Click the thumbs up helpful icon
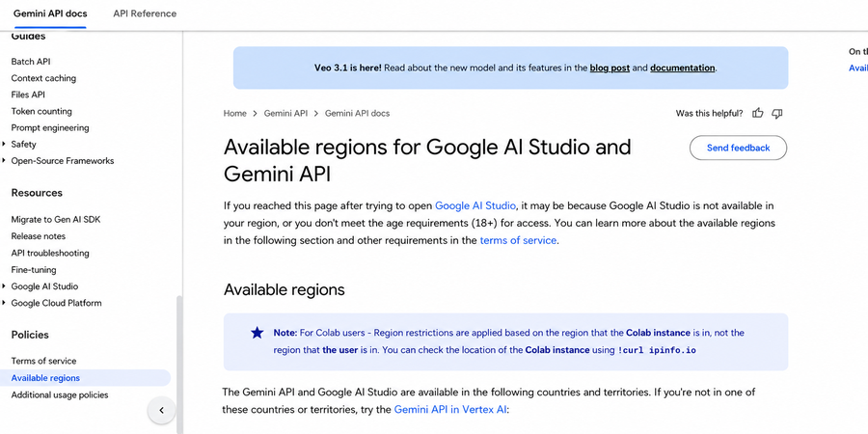868x434 pixels. pyautogui.click(x=758, y=114)
